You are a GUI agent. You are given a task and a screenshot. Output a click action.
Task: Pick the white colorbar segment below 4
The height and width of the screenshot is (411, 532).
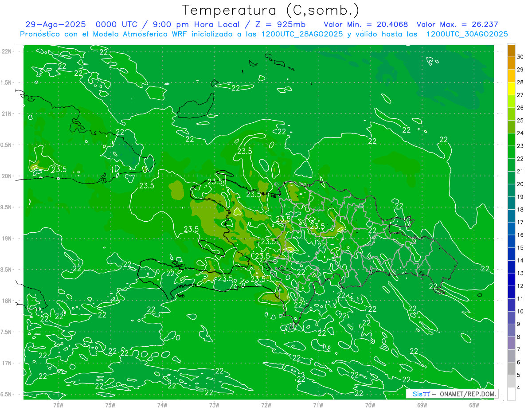pos(511,394)
